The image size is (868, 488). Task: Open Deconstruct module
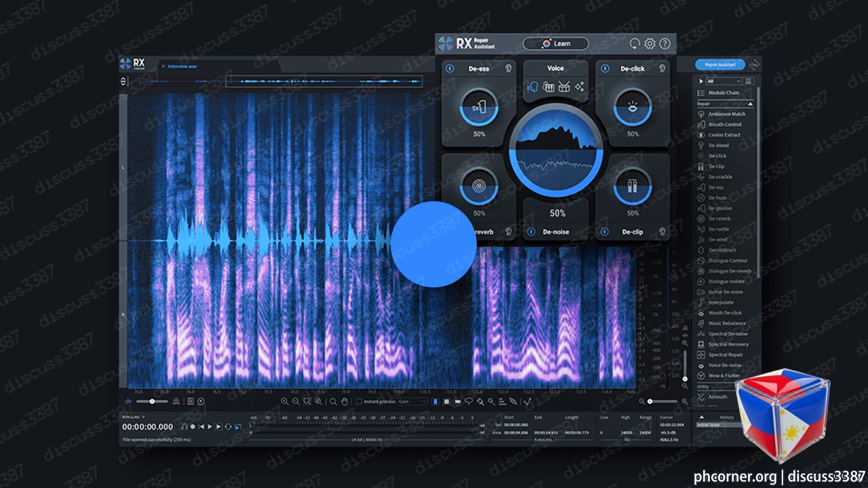722,250
